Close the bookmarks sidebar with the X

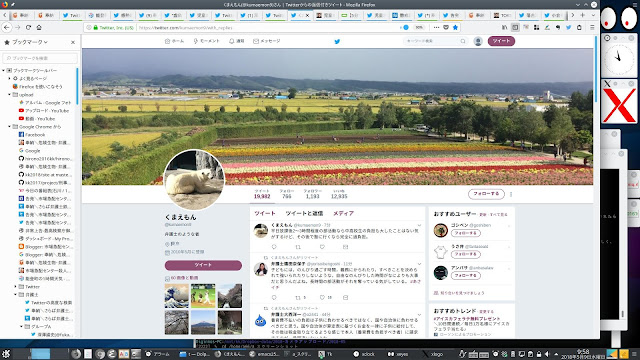73,42
